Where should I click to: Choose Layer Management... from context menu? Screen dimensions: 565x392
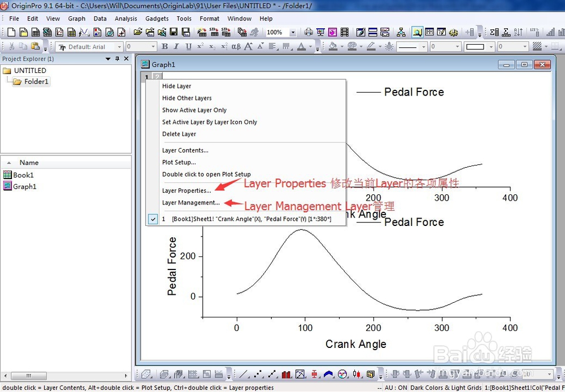coord(191,202)
